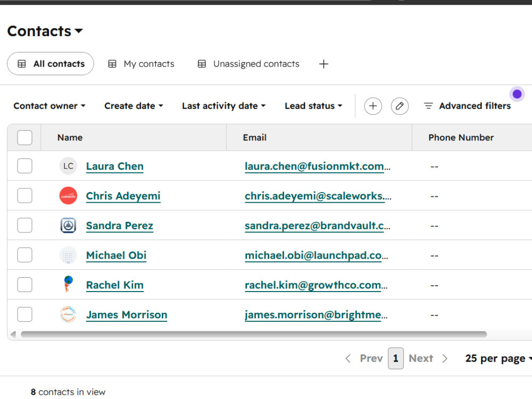Open the 25 per page dropdown
Screen dimensions: 532x399
click(x=498, y=358)
